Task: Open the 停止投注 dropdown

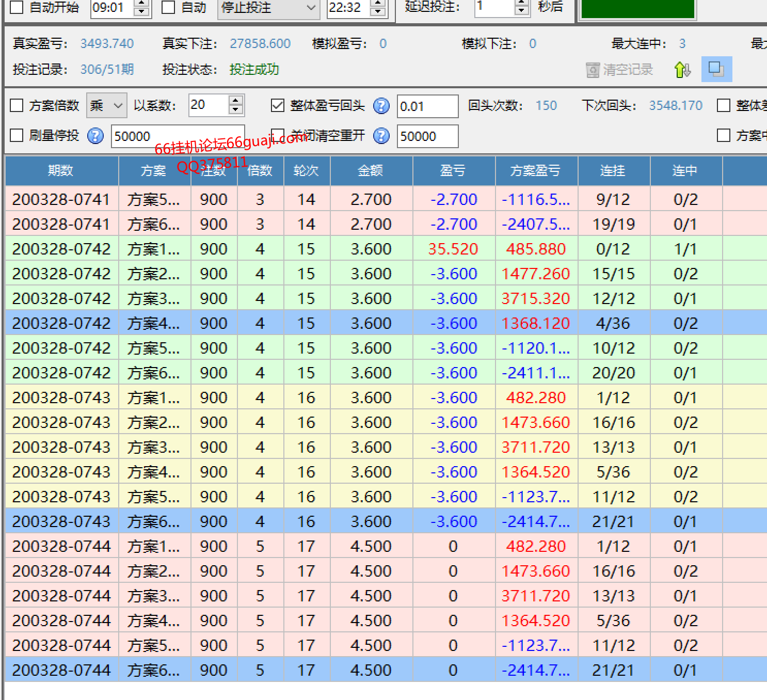Action: point(268,8)
